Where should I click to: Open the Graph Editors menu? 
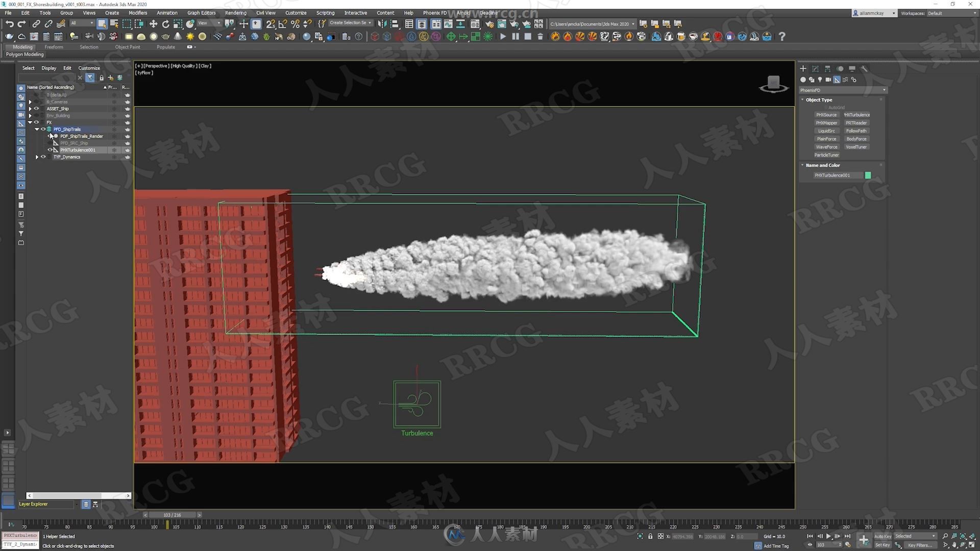(x=201, y=13)
